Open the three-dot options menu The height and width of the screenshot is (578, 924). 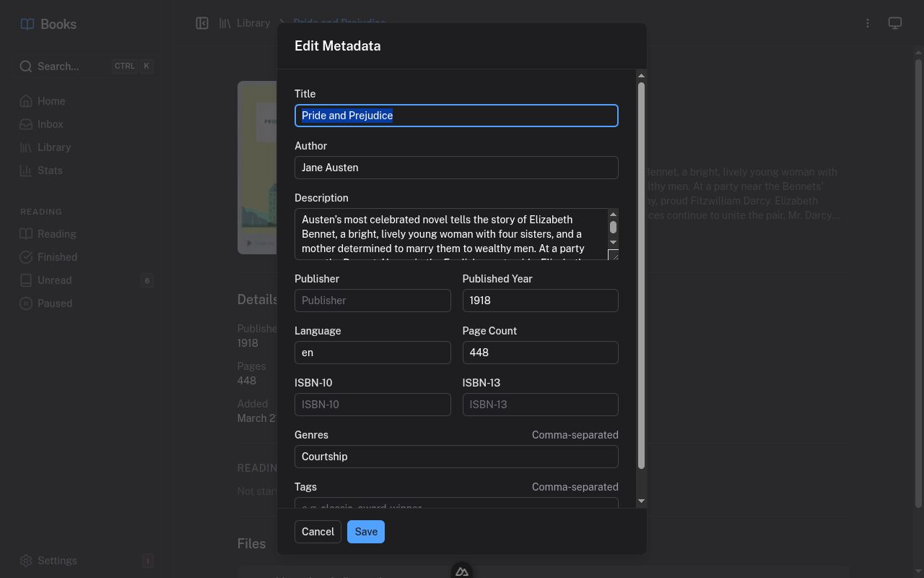coord(868,22)
